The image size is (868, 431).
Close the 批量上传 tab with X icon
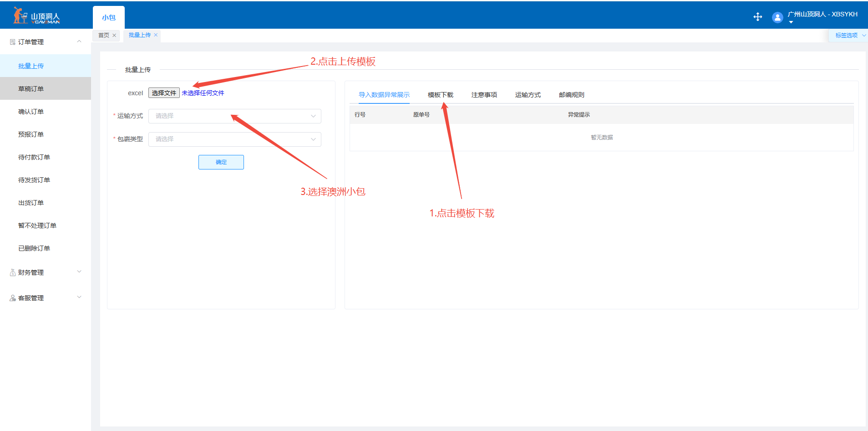click(x=156, y=35)
